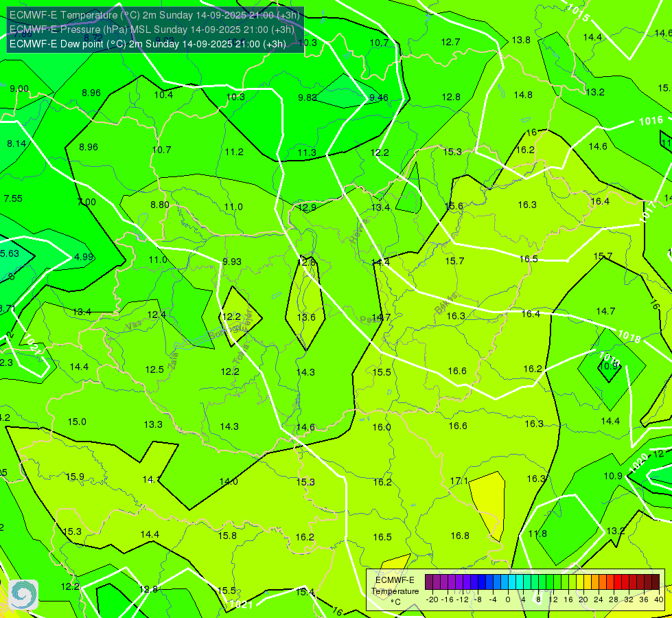
Task: Choose the orange legend swatch right of 24
Action: click(x=603, y=582)
